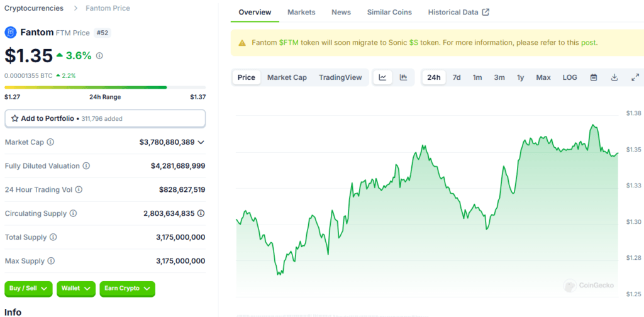644x317 pixels.
Task: Click the 24h Range progress bar
Action: 105,87
